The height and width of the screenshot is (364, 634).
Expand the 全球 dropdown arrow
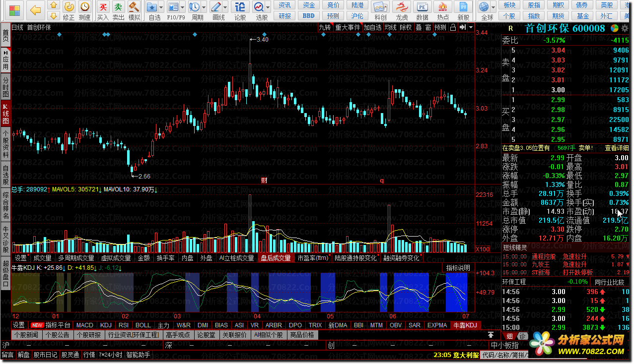point(493,7)
